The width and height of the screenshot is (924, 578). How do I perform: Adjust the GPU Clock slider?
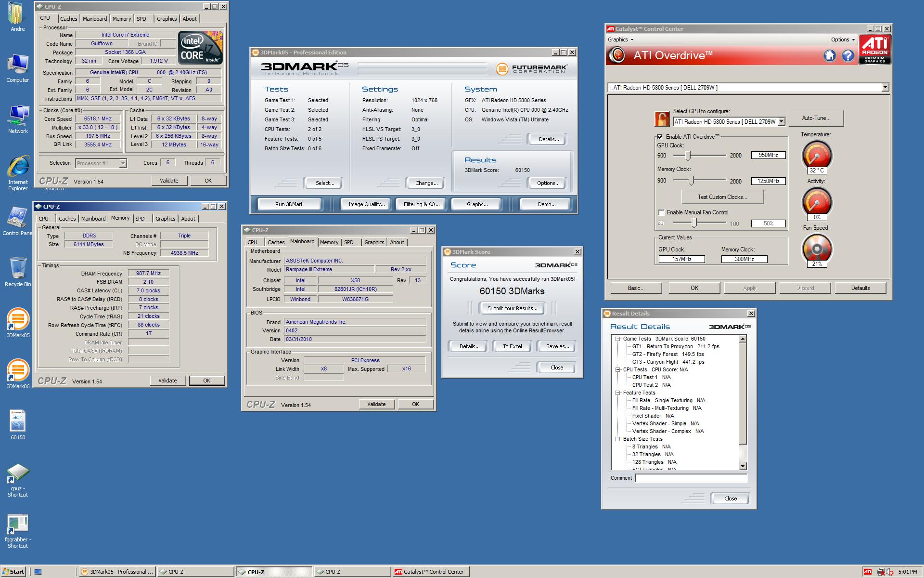(688, 156)
